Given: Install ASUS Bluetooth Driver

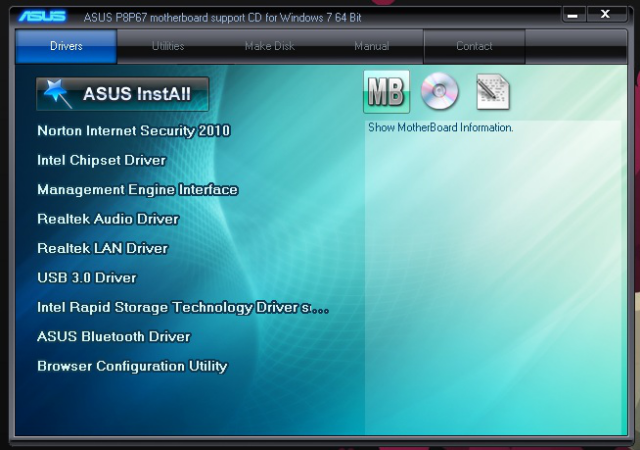Looking at the screenshot, I should coord(114,336).
